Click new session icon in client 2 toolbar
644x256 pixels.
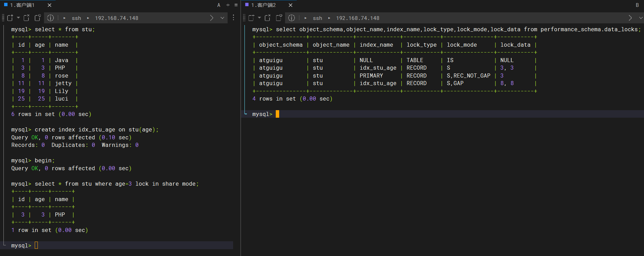[251, 18]
